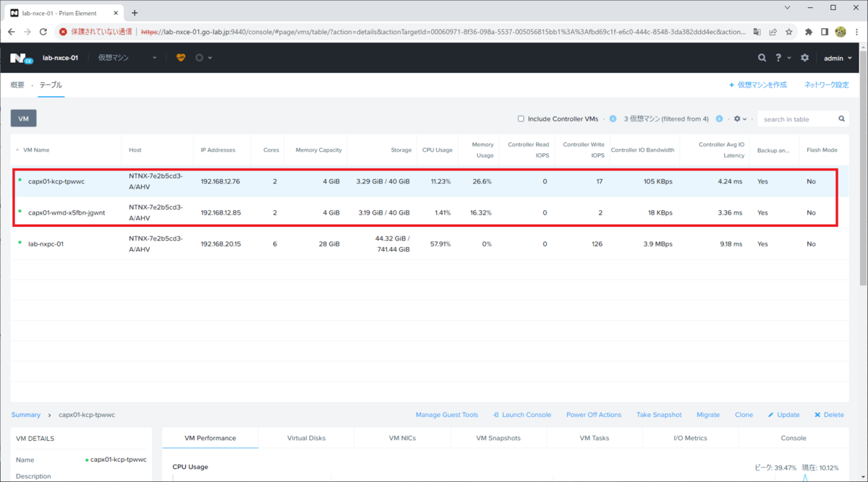Go to previous table page arrow

[613, 119]
